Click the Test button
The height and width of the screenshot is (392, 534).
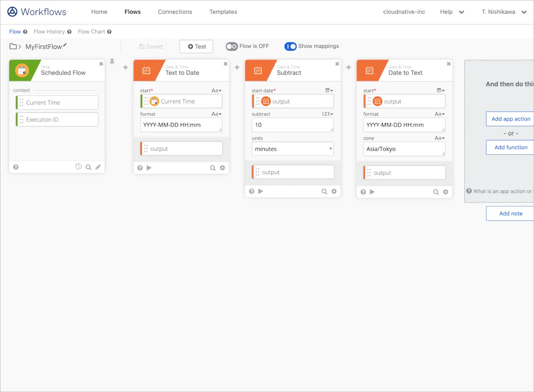[196, 47]
